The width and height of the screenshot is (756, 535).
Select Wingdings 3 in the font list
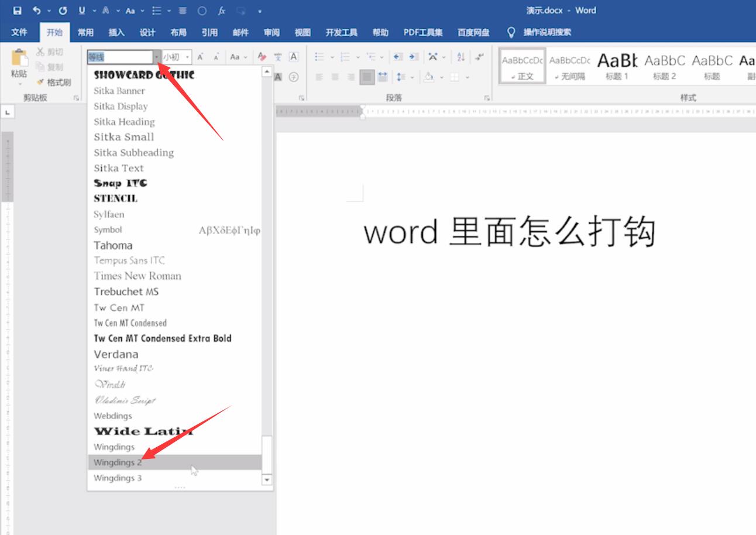pyautogui.click(x=175, y=478)
